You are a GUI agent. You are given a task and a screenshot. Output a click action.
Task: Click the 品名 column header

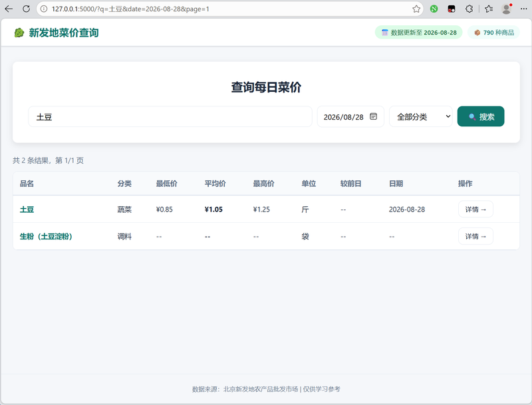point(27,184)
